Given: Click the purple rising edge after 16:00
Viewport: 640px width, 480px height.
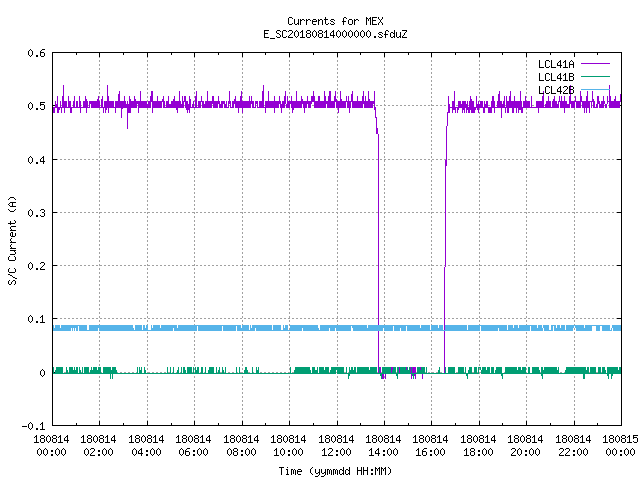Looking at the screenshot, I should click(445, 245).
